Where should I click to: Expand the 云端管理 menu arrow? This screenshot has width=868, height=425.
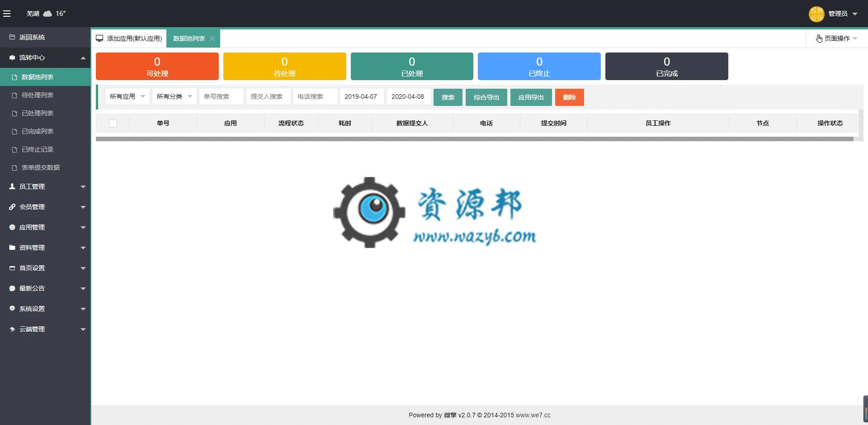pos(83,329)
